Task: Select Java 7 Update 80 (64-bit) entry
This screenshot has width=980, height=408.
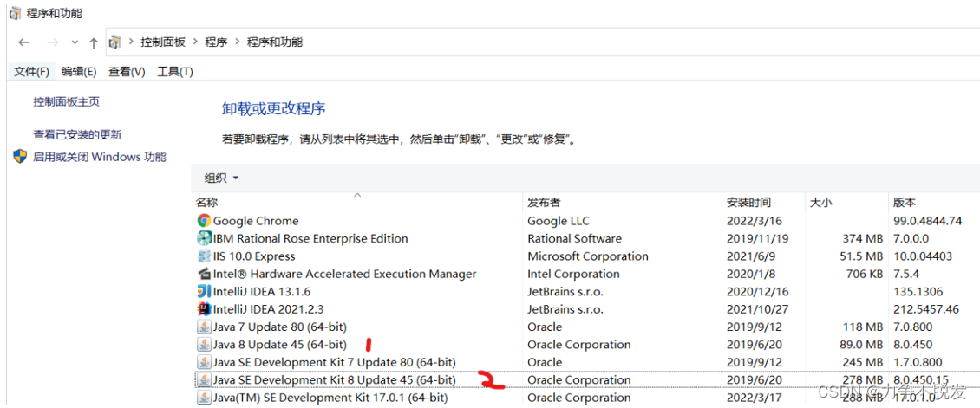Action: (280, 327)
